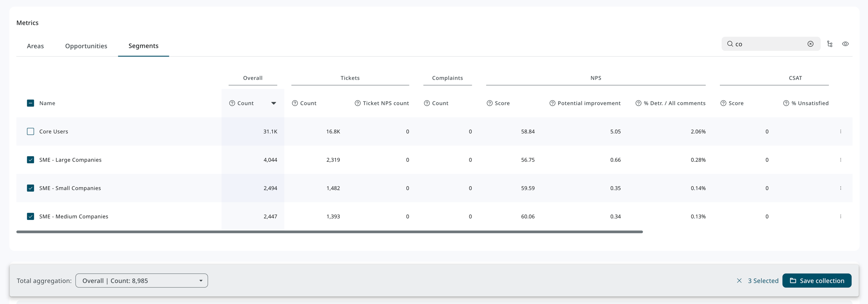Screen dimensions: 868x304
Task: Show help for NPS Potential improvement
Action: [552, 103]
